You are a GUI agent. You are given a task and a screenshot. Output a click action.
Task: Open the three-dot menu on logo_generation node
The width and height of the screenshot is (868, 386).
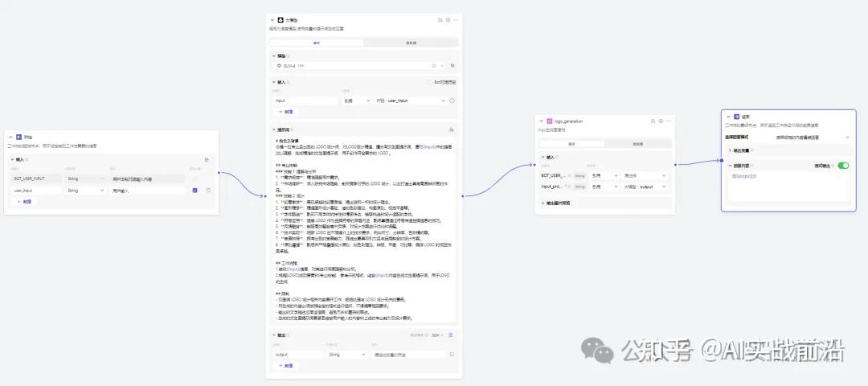[x=668, y=121]
